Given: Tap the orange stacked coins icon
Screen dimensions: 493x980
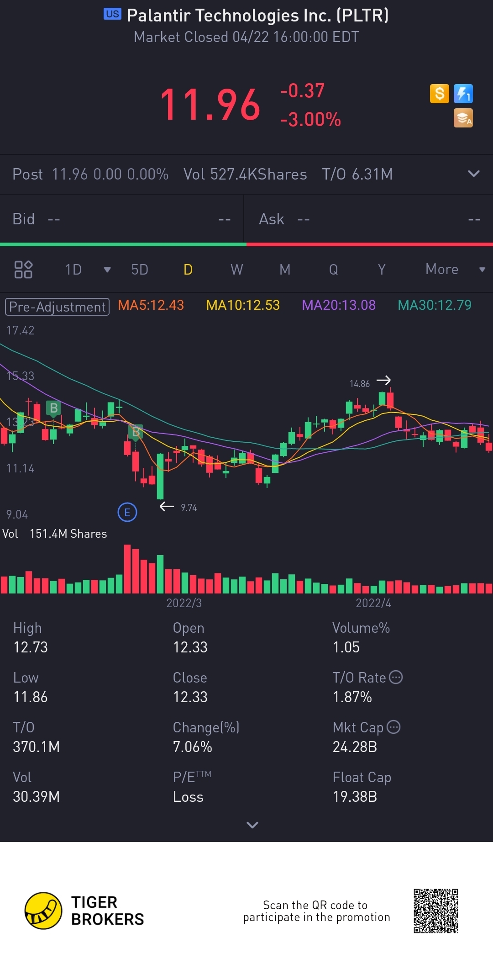Looking at the screenshot, I should [x=463, y=118].
